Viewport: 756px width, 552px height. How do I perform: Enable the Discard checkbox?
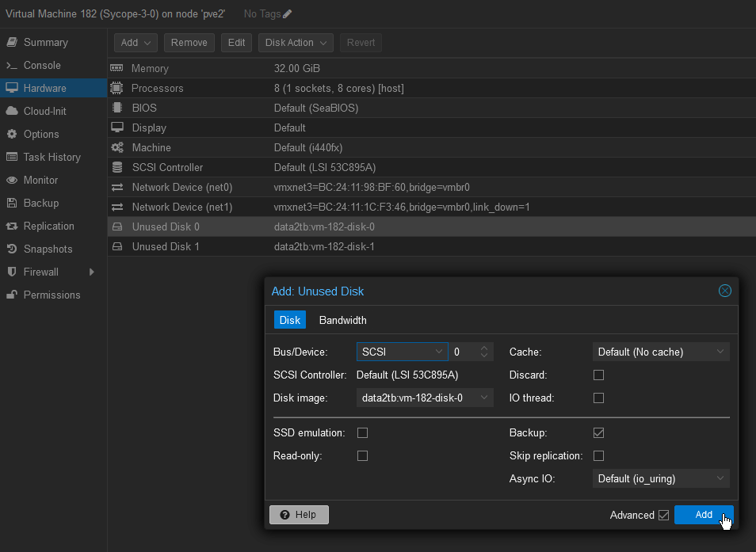click(x=598, y=375)
